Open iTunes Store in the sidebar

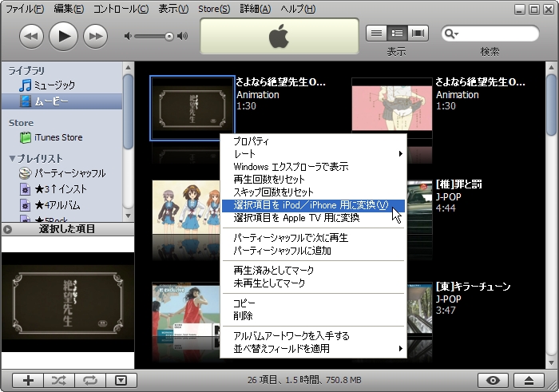tap(62, 137)
